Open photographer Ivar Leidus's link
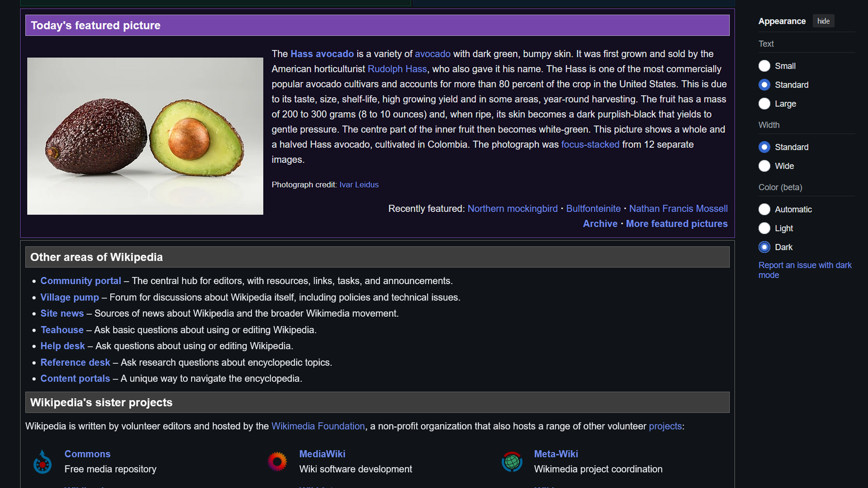Screen dimensions: 868x488 pyautogui.click(x=359, y=185)
